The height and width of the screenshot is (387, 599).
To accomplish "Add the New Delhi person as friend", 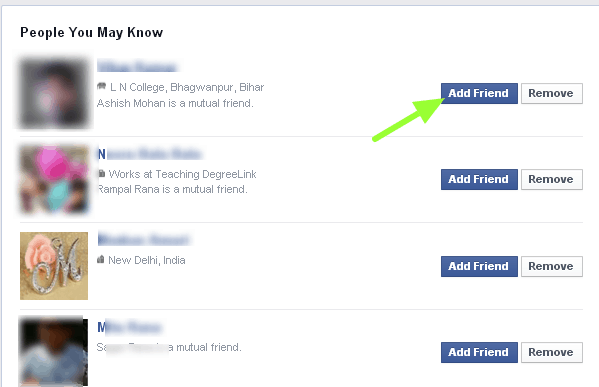I will tap(479, 266).
